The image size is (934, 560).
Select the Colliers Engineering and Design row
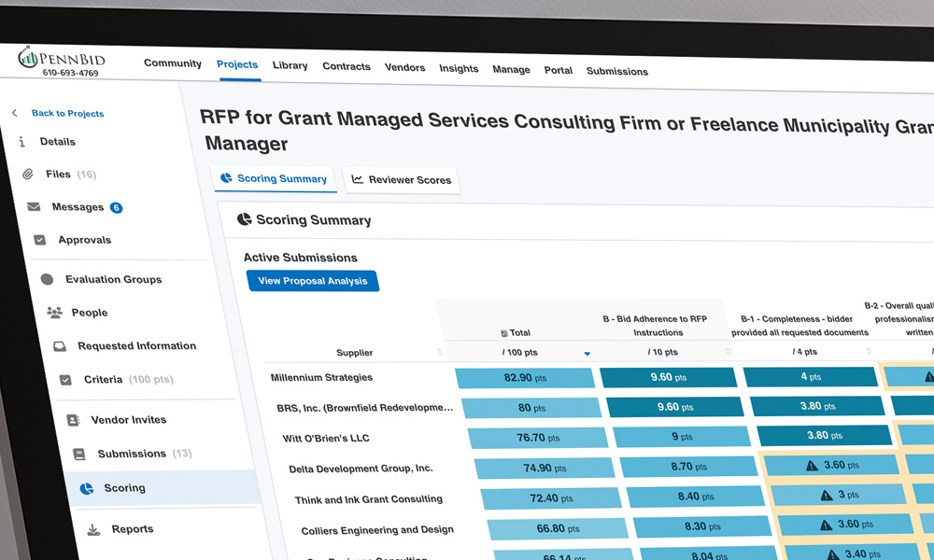pyautogui.click(x=377, y=530)
